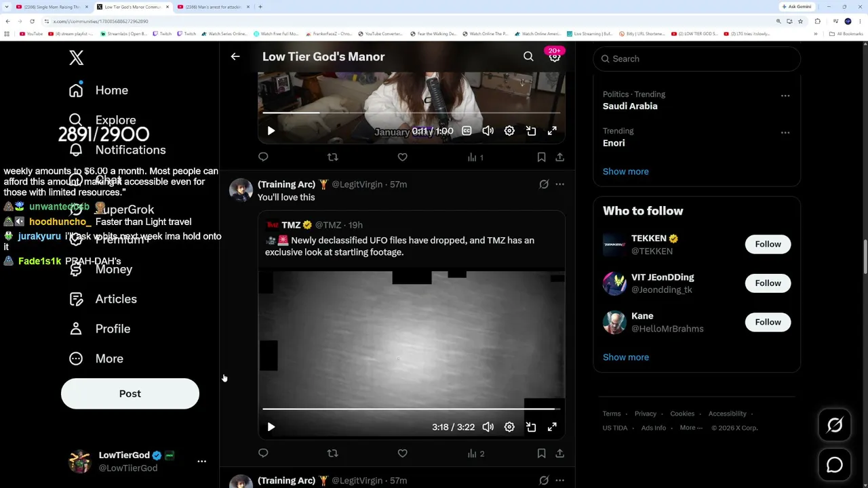Open more options for Saudi Arabia trend
Screen dimensions: 868x488
(785, 96)
